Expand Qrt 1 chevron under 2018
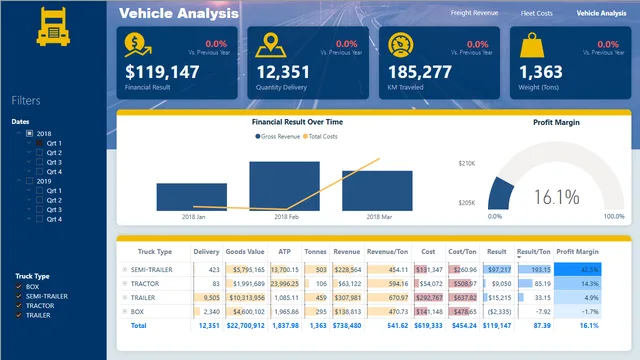This screenshot has height=360, width=640. coord(29,143)
